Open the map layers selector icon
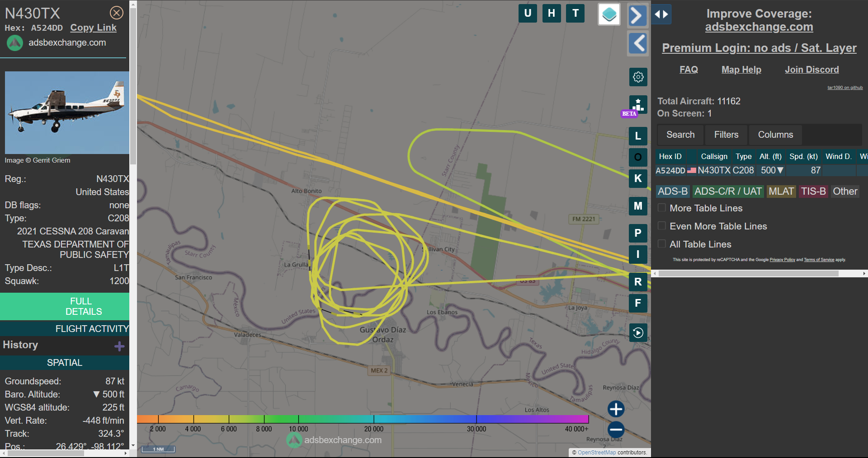868x458 pixels. coord(609,14)
